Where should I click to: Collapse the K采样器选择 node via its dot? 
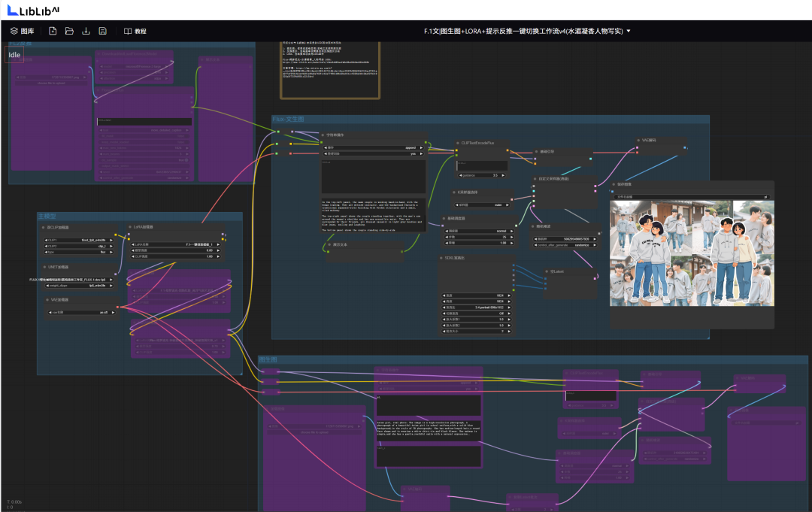point(453,192)
